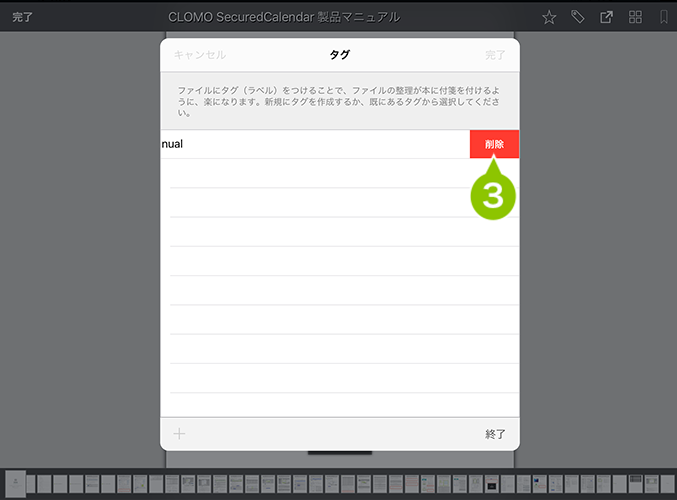Tap the share/export icon in top toolbar
677x500 pixels.
point(606,17)
